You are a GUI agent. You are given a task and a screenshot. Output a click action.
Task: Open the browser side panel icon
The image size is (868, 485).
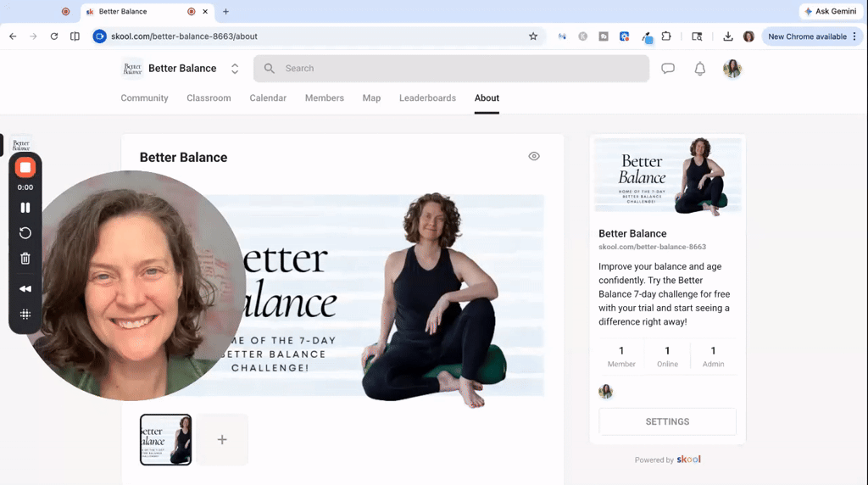point(75,36)
